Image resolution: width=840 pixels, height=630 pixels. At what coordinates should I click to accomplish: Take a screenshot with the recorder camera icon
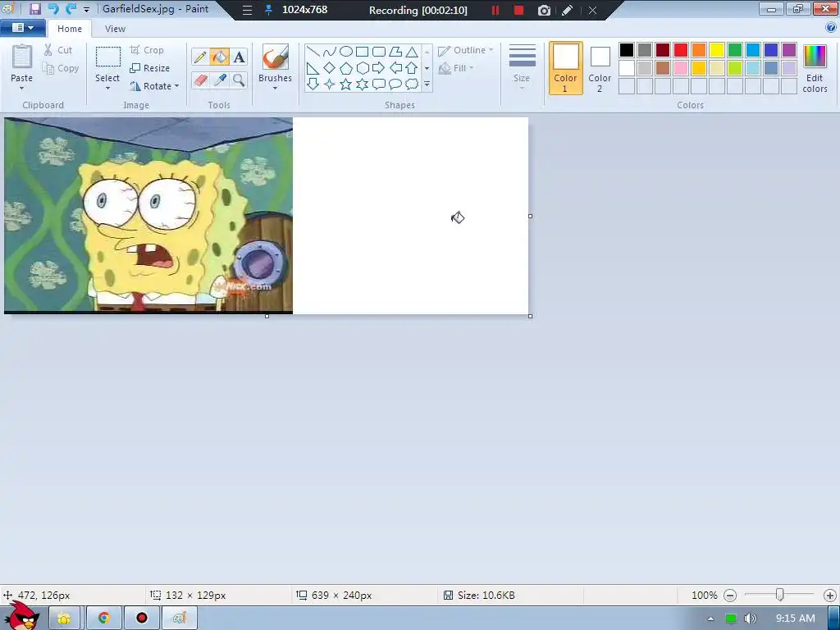pyautogui.click(x=544, y=10)
